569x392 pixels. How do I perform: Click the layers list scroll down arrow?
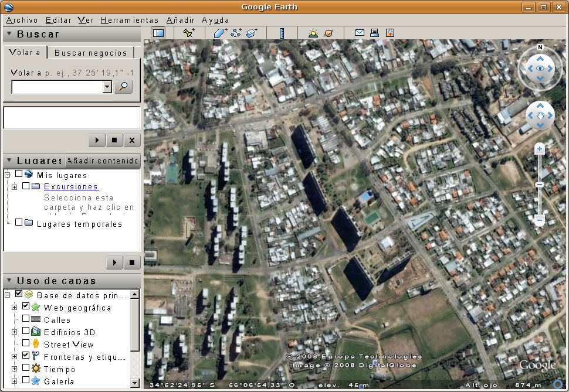(x=135, y=383)
